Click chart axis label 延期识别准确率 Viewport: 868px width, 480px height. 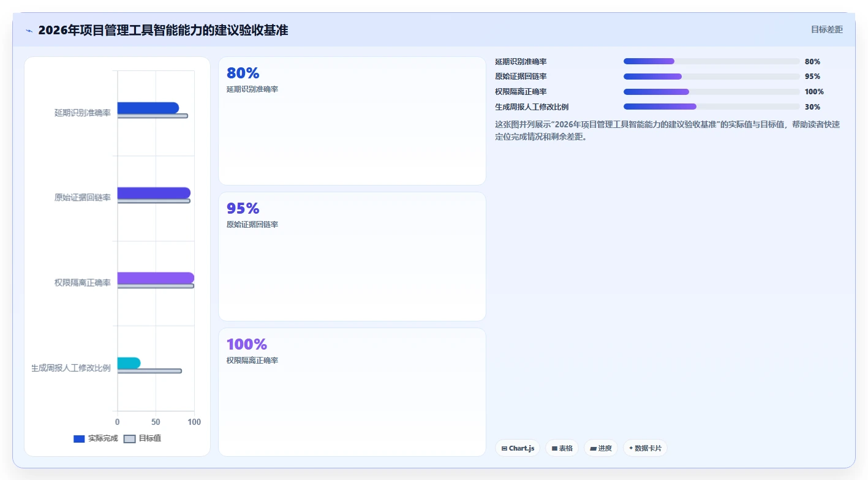(83, 113)
